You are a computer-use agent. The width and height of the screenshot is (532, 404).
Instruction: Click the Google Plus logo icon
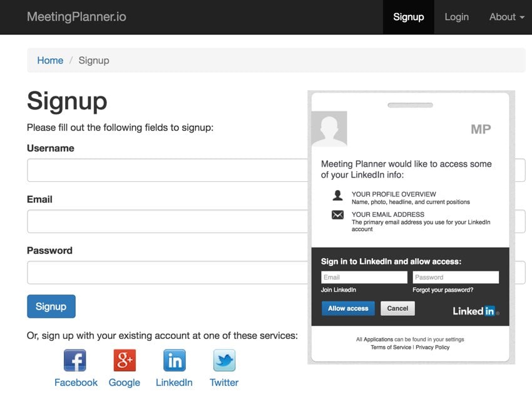tap(125, 360)
